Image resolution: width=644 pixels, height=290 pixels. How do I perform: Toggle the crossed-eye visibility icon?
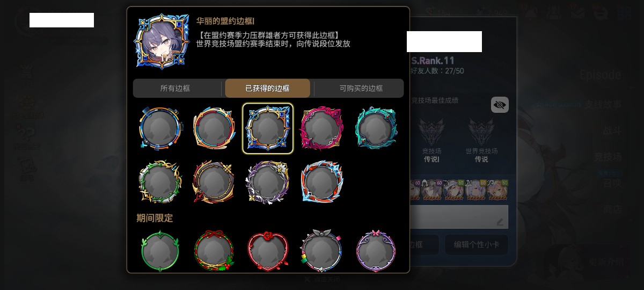pos(500,105)
